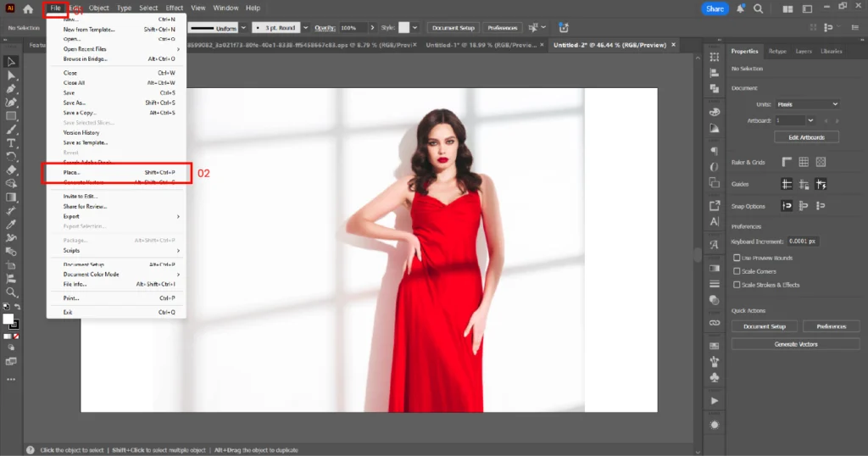This screenshot has width=868, height=456.
Task: Enable the Scale Corners checkbox
Action: pyautogui.click(x=737, y=271)
